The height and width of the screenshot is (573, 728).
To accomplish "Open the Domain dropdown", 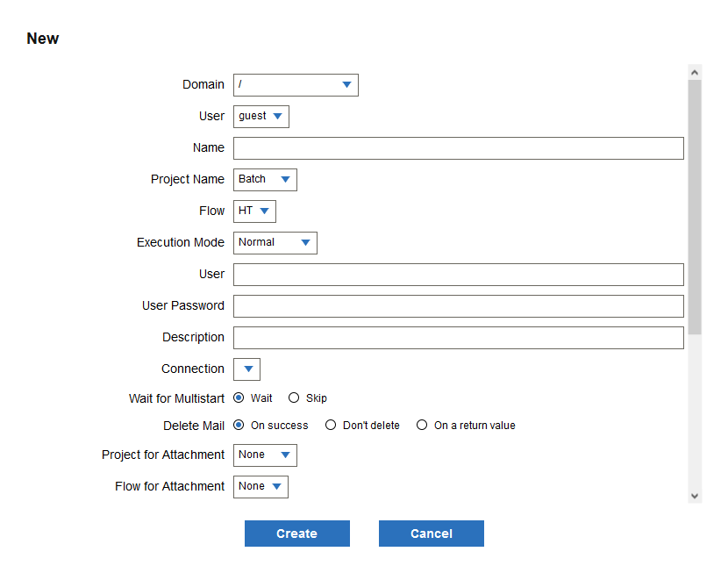I will point(296,85).
